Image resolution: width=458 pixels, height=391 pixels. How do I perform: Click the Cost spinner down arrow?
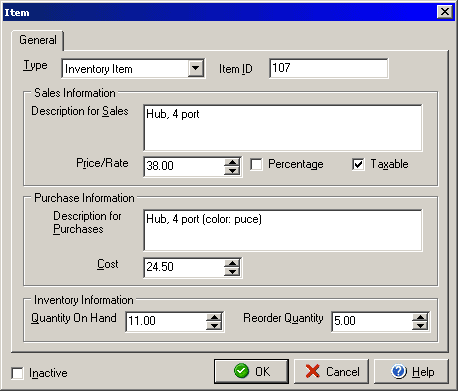pyautogui.click(x=232, y=271)
